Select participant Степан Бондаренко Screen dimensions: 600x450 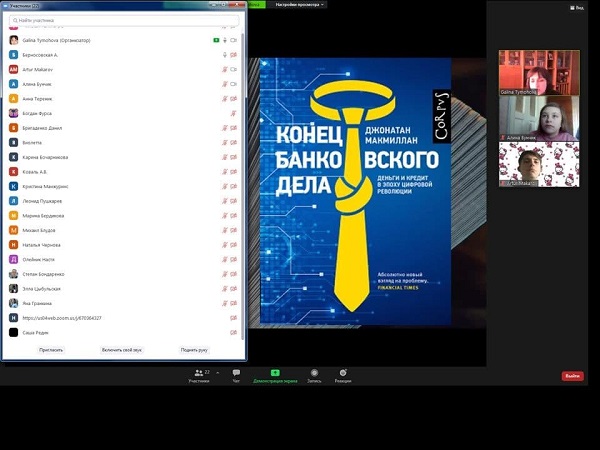(124, 274)
